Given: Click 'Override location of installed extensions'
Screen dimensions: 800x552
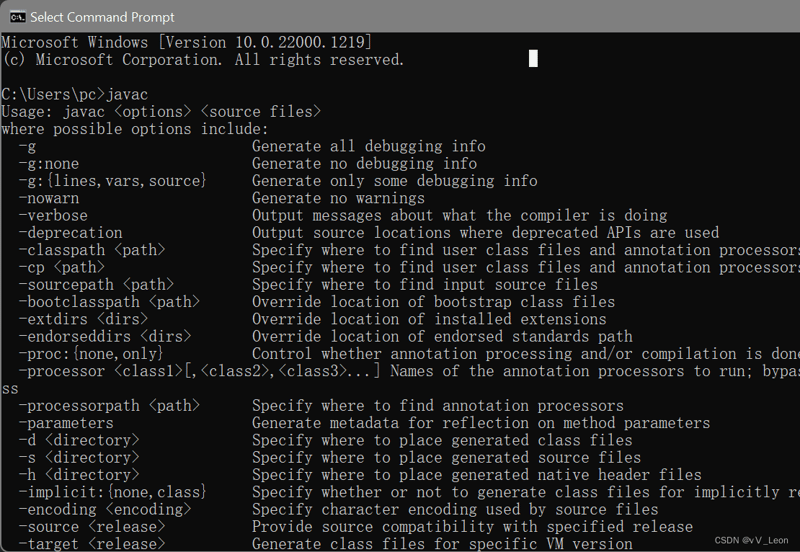Looking at the screenshot, I should [429, 319].
